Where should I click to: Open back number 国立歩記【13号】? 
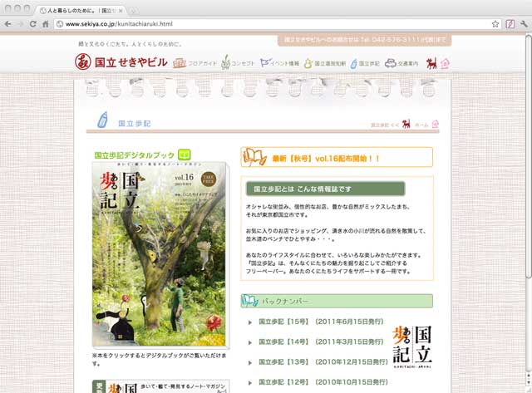point(323,362)
